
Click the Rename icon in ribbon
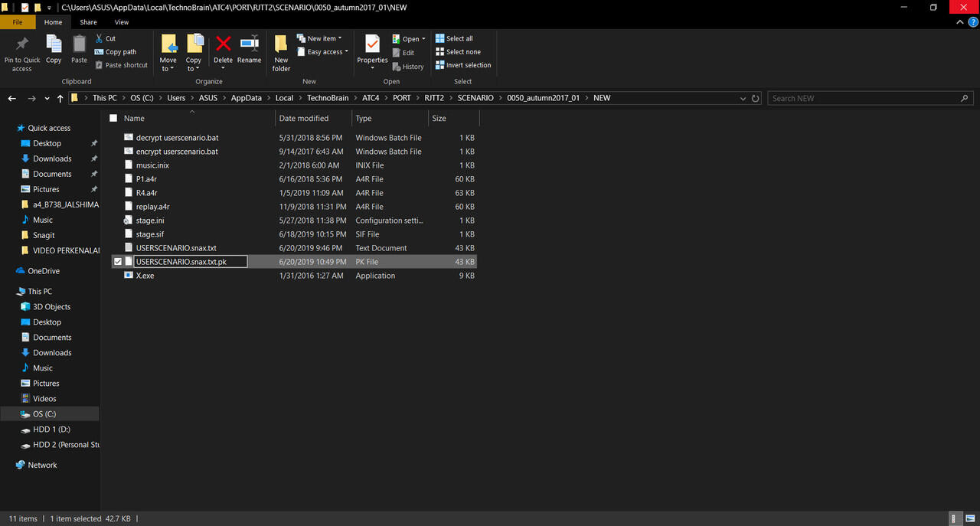coord(249,44)
